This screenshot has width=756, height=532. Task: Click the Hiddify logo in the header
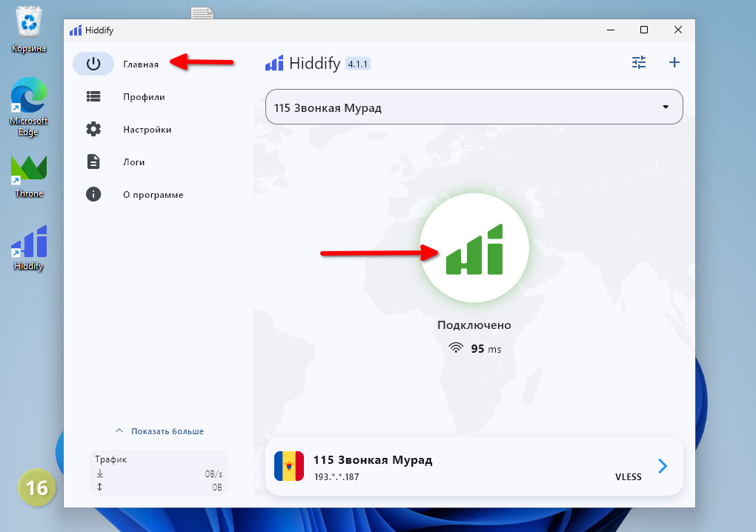pyautogui.click(x=274, y=63)
